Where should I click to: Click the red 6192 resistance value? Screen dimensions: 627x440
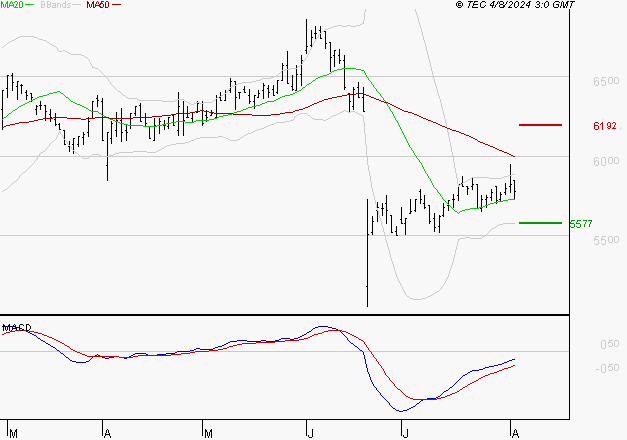605,126
